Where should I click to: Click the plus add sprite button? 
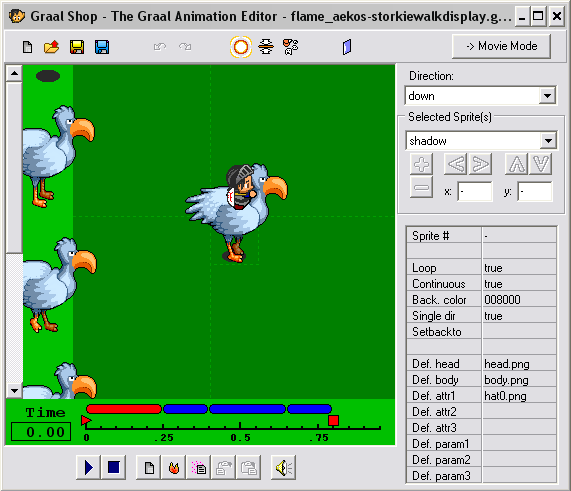(421, 164)
